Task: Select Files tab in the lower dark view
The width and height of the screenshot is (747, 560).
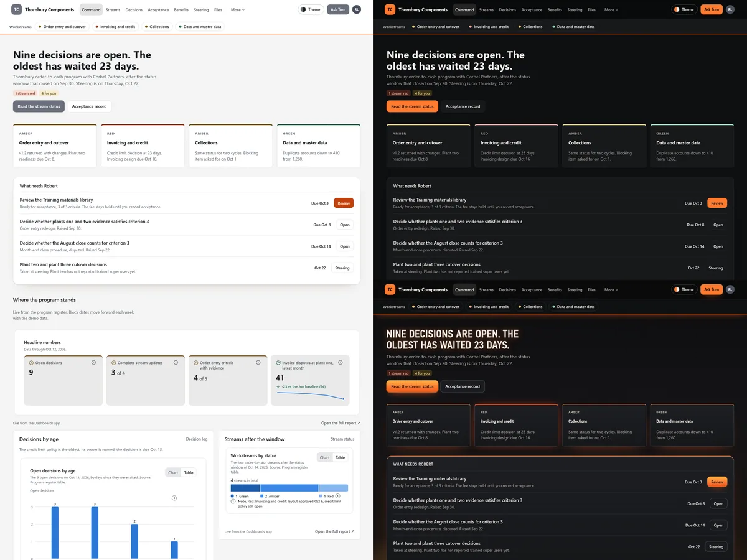Action: click(591, 289)
